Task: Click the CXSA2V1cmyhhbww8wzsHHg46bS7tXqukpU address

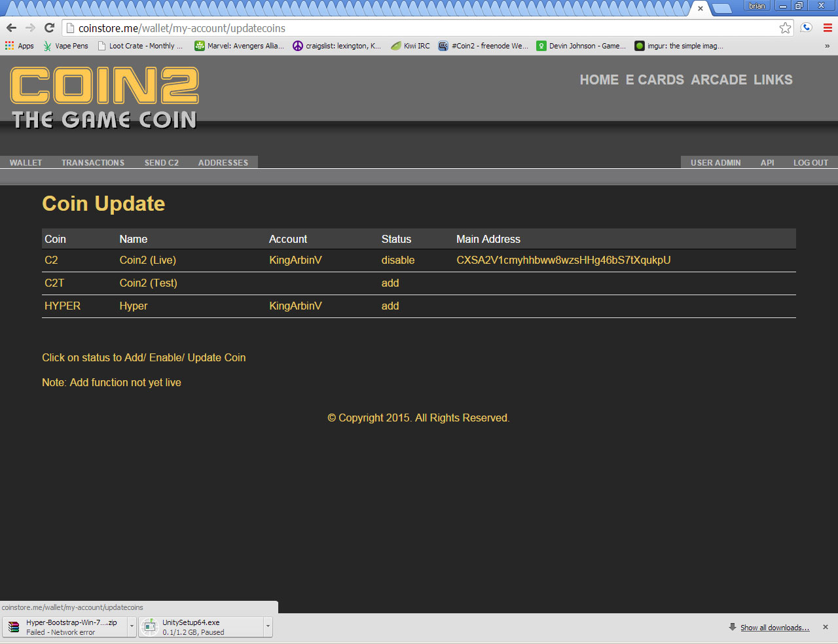Action: [x=564, y=260]
